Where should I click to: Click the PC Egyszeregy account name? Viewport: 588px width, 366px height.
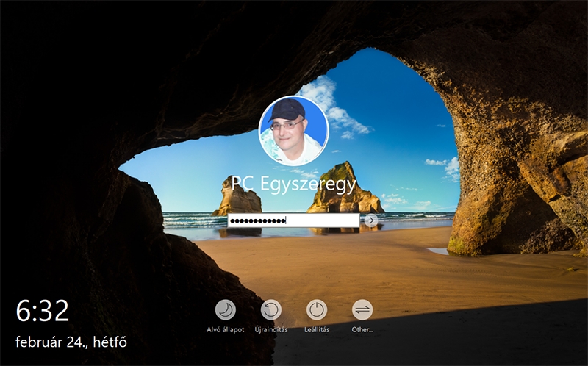[x=294, y=183]
